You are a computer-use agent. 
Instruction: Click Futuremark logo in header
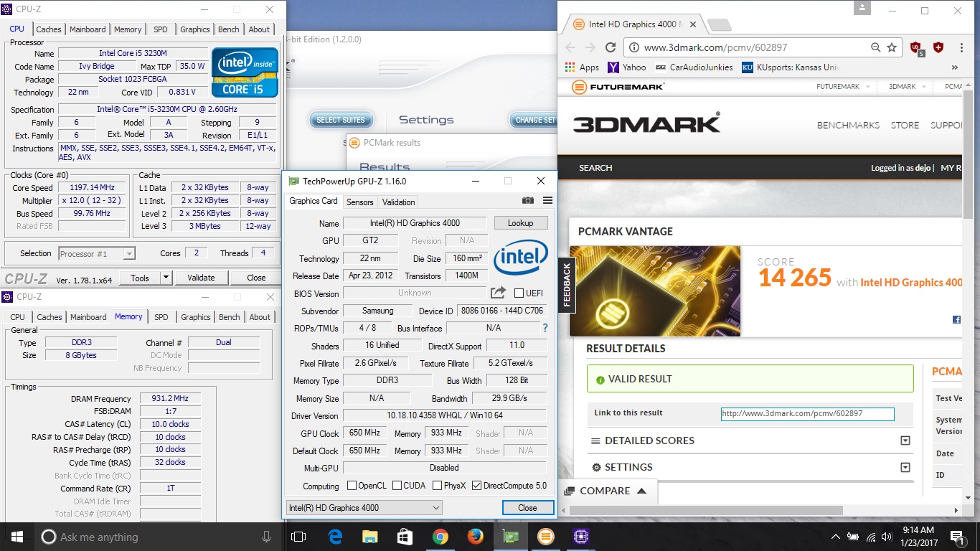(618, 87)
